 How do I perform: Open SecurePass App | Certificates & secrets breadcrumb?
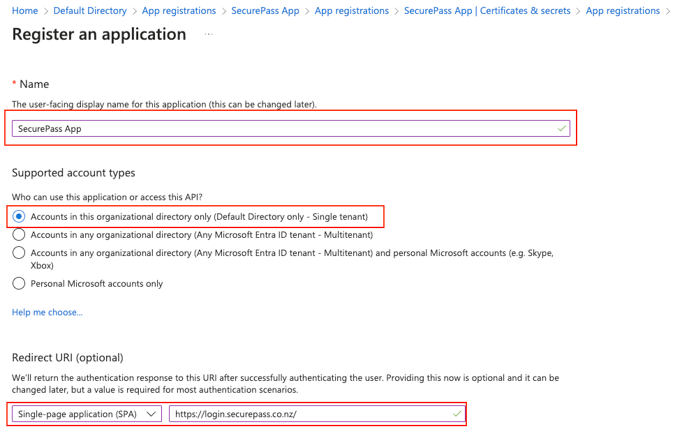(x=487, y=11)
